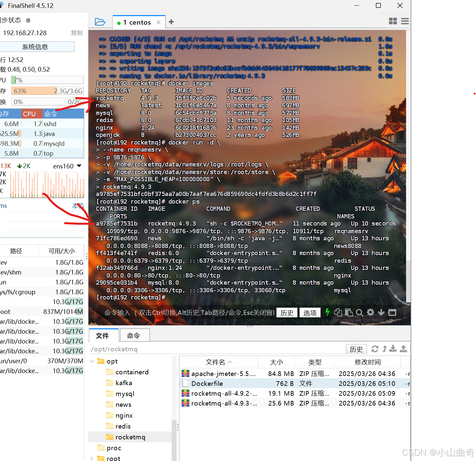Click the copy icon in terminal toolbar
Viewport: 476px width, 461px height.
(x=338, y=312)
